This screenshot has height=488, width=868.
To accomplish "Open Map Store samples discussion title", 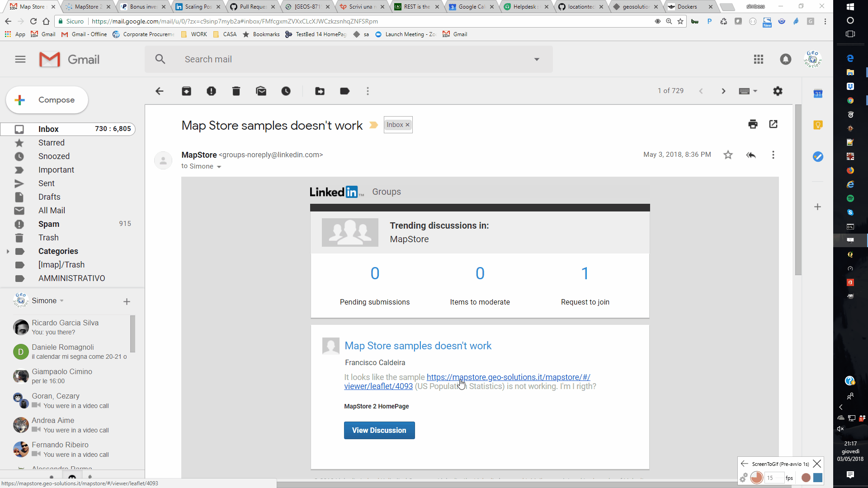I will tap(418, 346).
